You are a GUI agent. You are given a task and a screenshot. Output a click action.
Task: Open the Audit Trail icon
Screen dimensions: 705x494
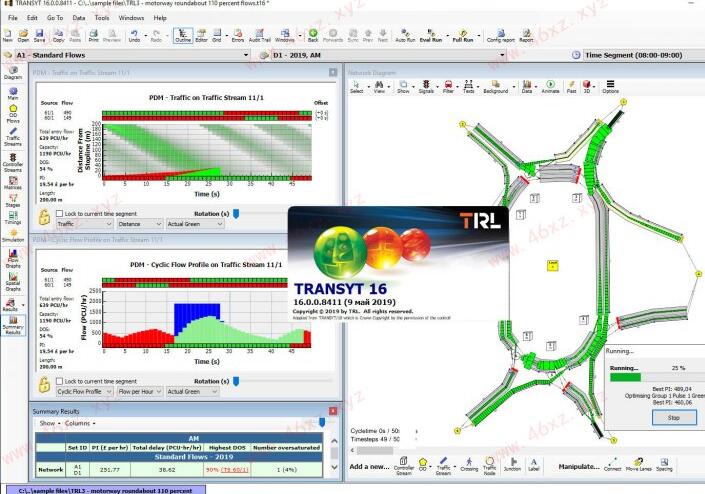pyautogui.click(x=259, y=36)
